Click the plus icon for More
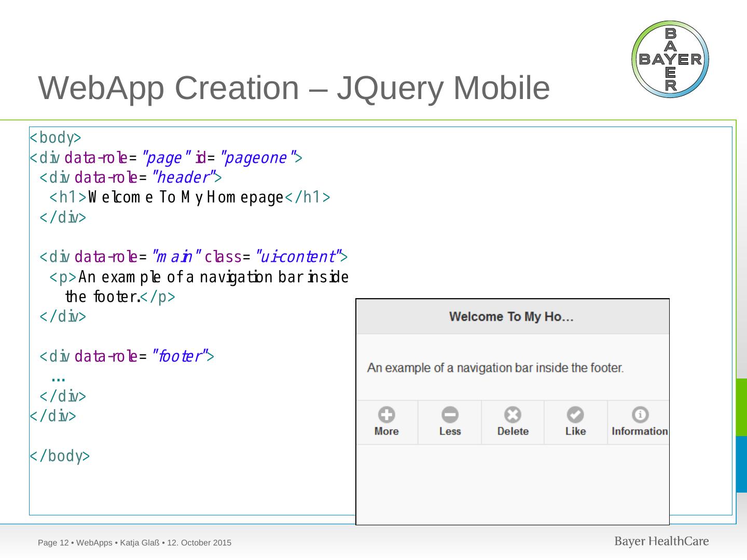This screenshot has width=747, height=560. point(386,415)
